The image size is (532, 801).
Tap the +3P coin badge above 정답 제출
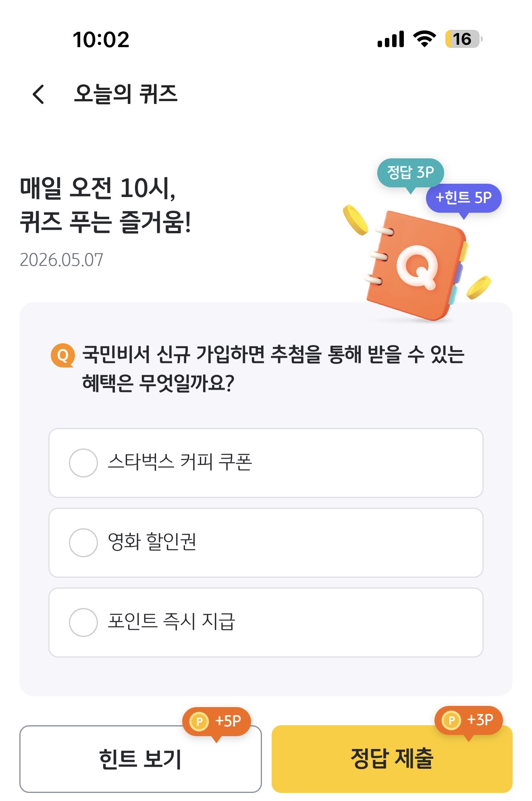[x=468, y=720]
